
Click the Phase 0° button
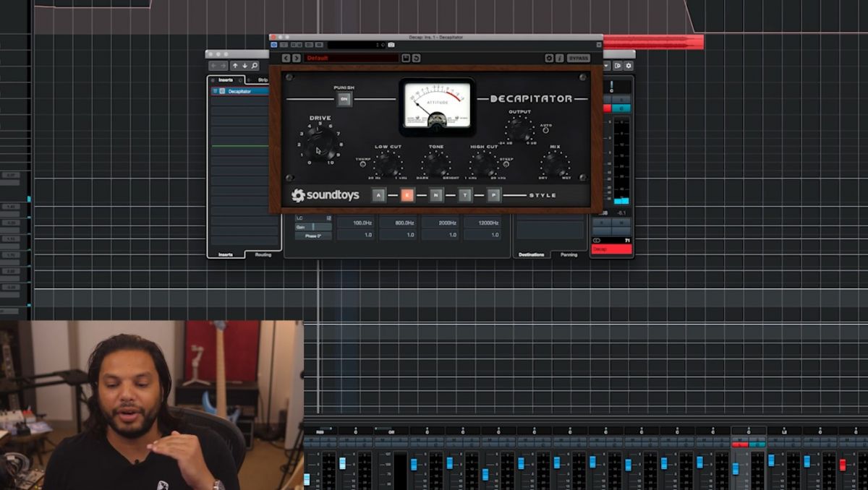coord(315,236)
